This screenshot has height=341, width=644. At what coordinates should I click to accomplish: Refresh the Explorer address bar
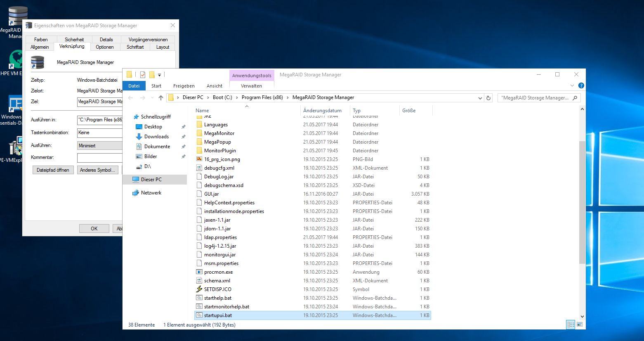pyautogui.click(x=488, y=98)
